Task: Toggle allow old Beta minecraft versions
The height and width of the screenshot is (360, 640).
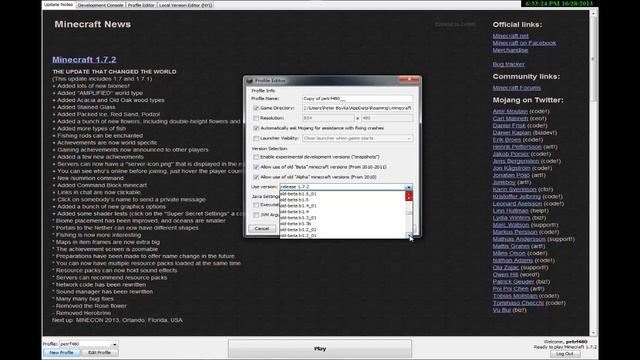Action: point(256,167)
